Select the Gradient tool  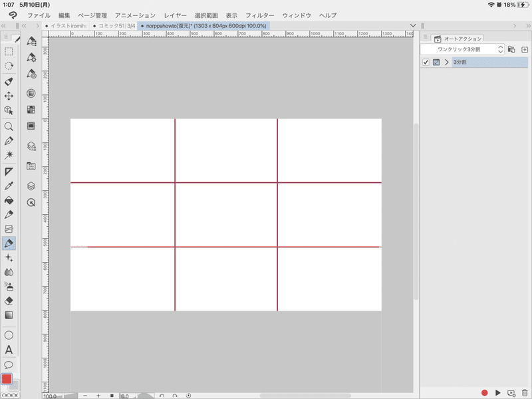coord(9,315)
